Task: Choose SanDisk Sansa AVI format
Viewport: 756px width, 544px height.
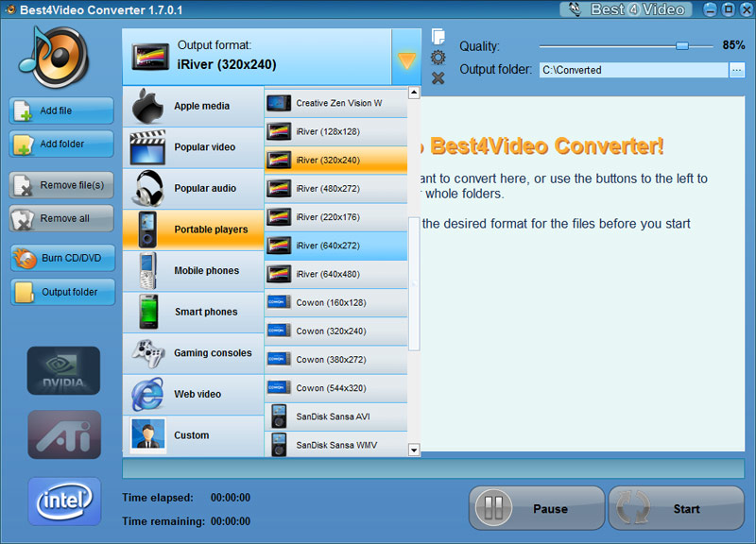Action: click(336, 416)
